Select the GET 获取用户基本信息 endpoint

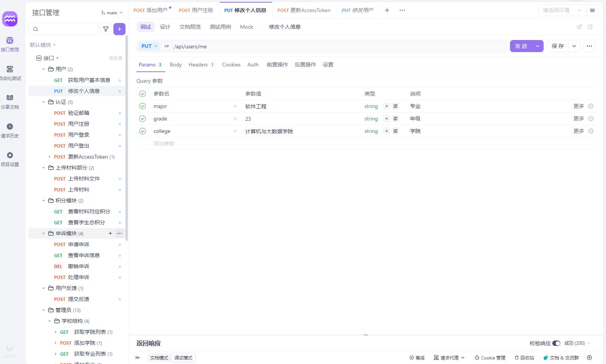77,80
